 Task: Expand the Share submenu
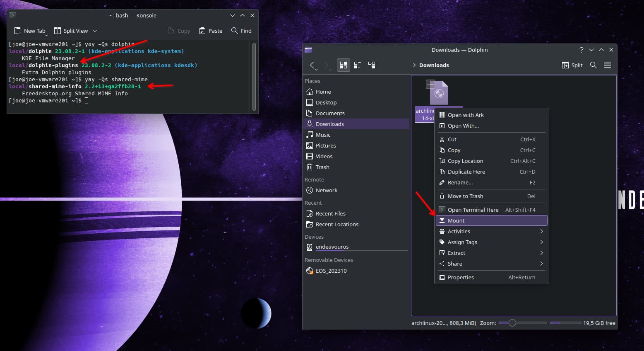[x=492, y=264]
